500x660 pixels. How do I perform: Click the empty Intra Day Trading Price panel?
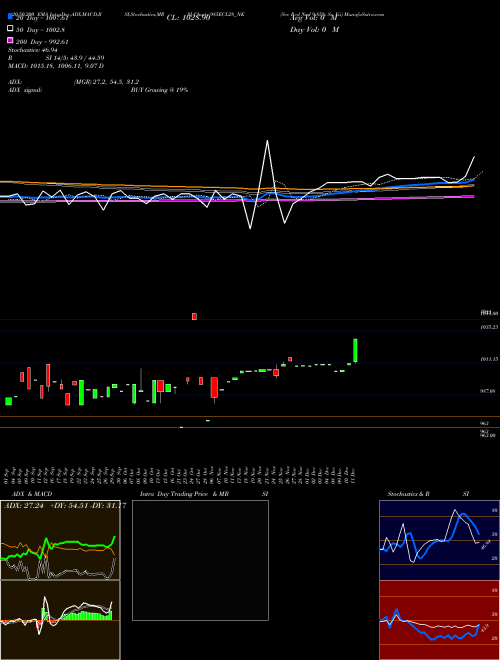tap(200, 560)
